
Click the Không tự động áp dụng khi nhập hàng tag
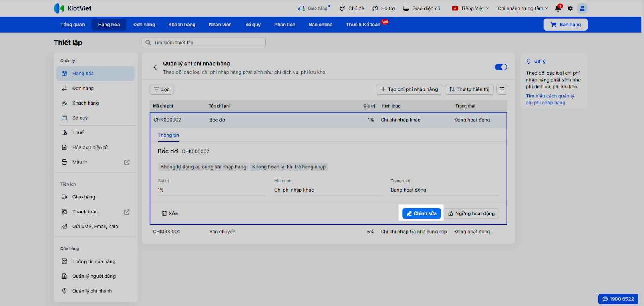(x=203, y=167)
